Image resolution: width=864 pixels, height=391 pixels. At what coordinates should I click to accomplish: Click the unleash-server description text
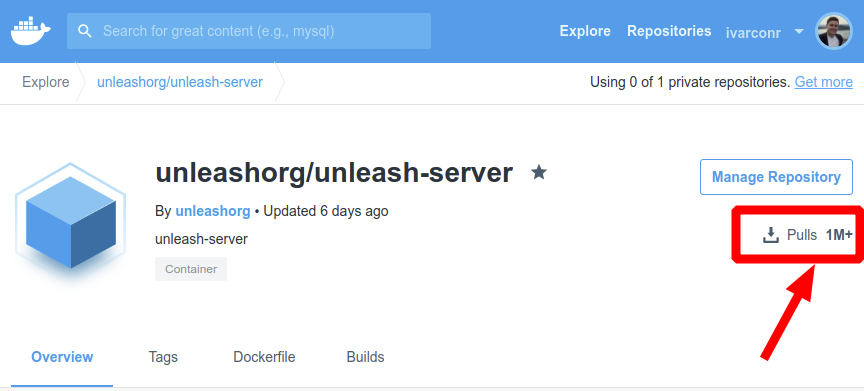201,240
